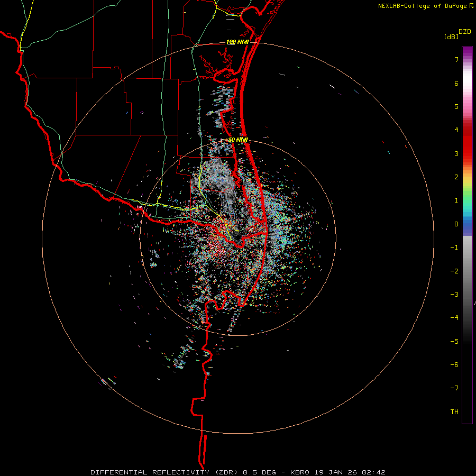The height and width of the screenshot is (476, 476).
Task: Click the -6 value on color scale
Action: pos(454,364)
